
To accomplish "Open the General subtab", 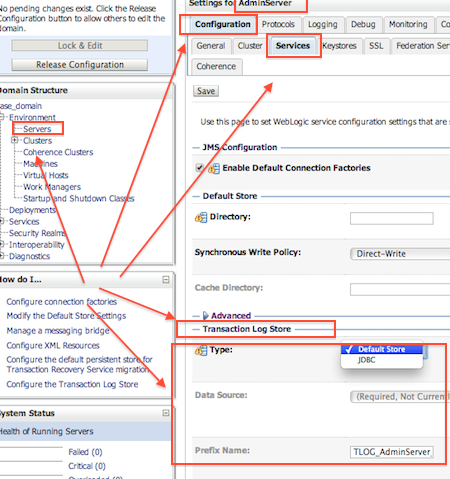I will coord(211,46).
